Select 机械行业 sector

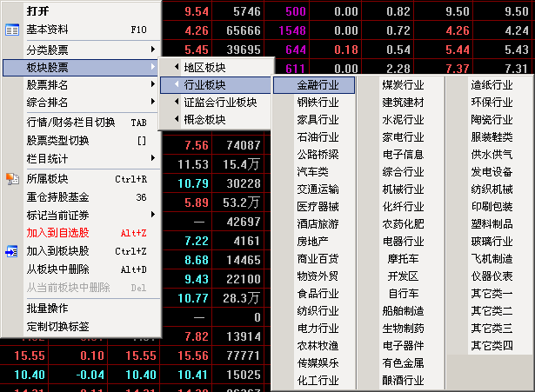coord(403,189)
